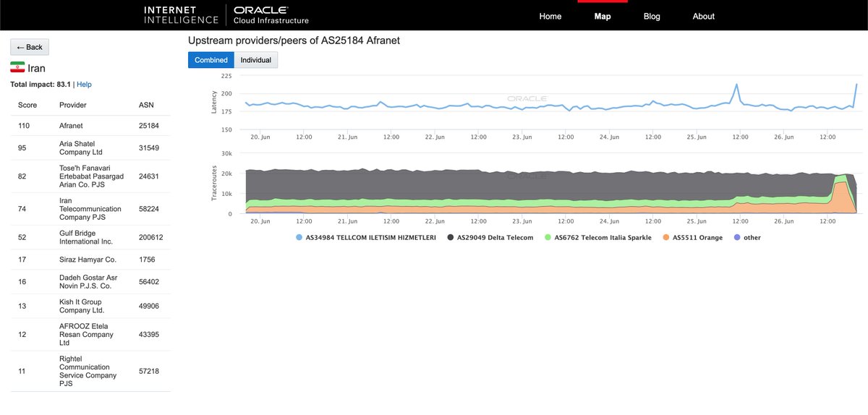Image resolution: width=868 pixels, height=415 pixels.
Task: Click ASN 31549 cell
Action: click(x=148, y=148)
